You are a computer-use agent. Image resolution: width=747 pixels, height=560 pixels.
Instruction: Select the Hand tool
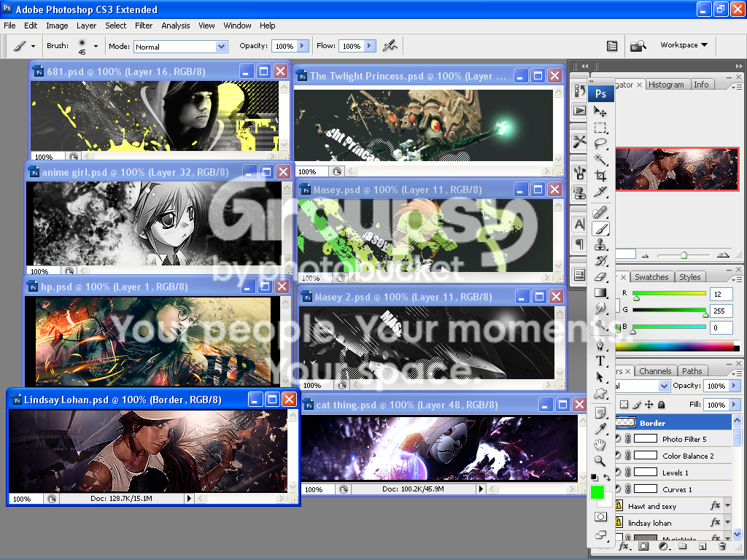click(600, 445)
